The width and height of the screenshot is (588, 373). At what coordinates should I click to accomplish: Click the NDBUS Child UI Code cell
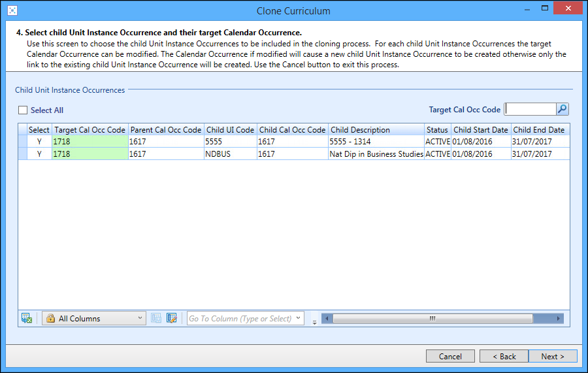pos(231,154)
